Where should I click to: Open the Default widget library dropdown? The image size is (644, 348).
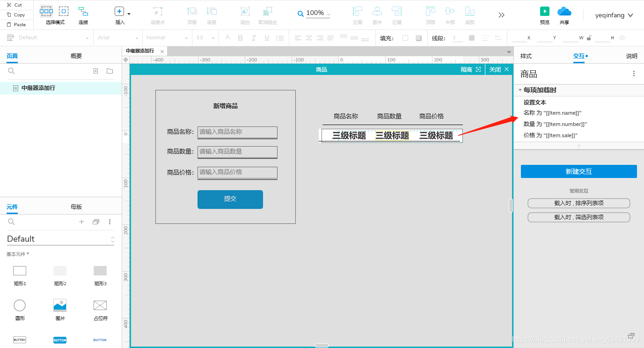pyautogui.click(x=61, y=239)
